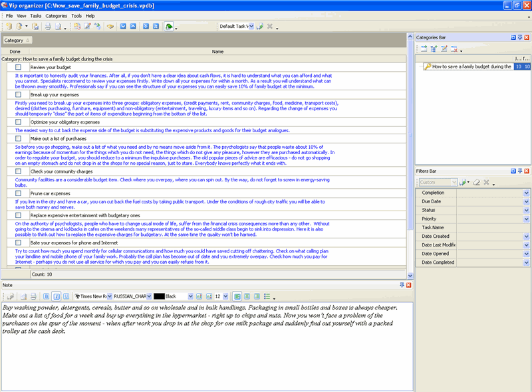Click inside the note text editing area
This screenshot has height=392, width=532.
tap(207, 347)
